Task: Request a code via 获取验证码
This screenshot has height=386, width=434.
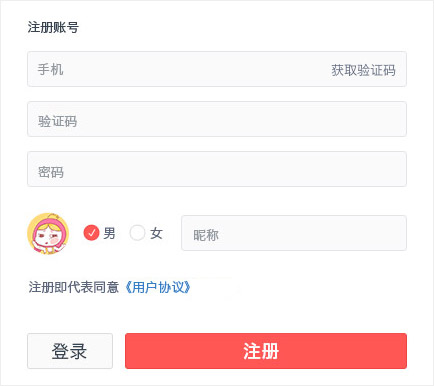Action: (x=363, y=70)
